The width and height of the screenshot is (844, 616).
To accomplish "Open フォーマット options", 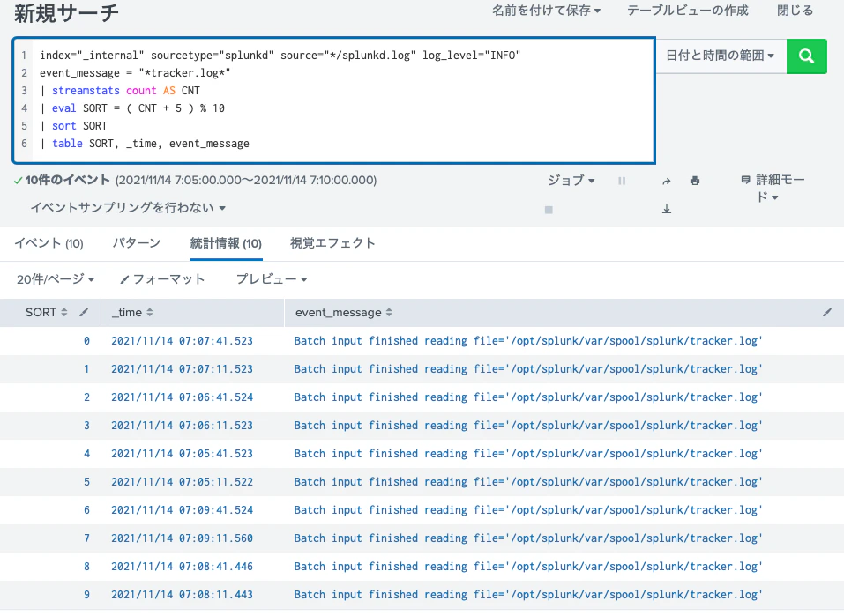I will pos(162,279).
